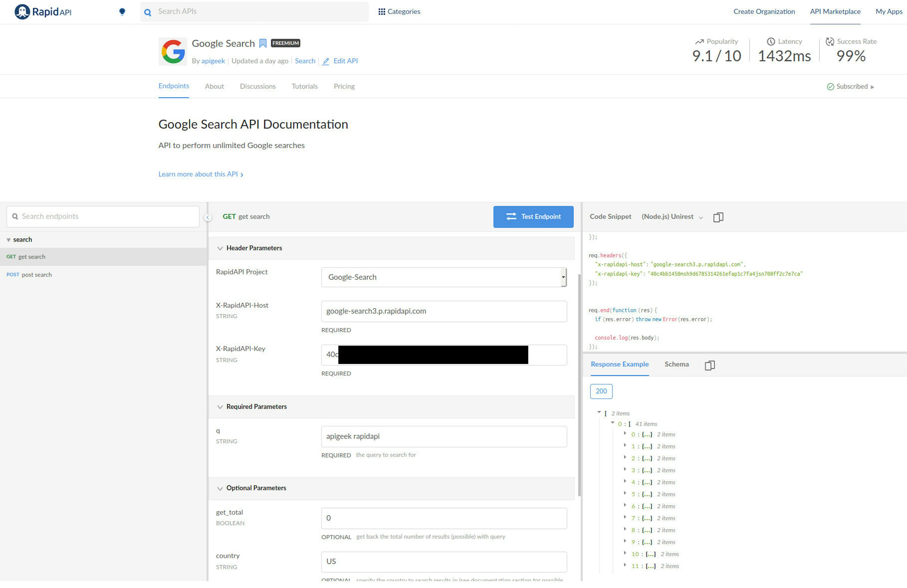The height and width of the screenshot is (588, 907).
Task: Switch to the Endpoints tab
Action: 174,86
